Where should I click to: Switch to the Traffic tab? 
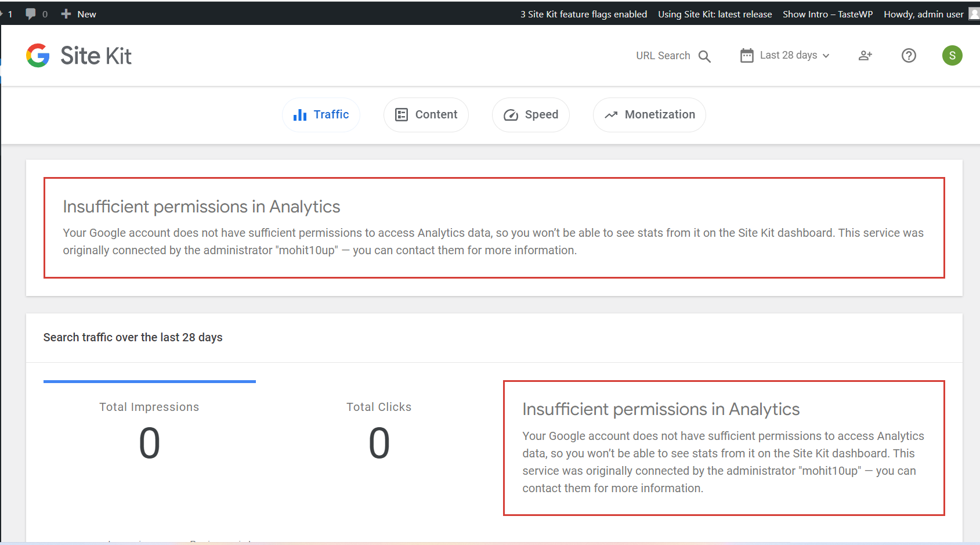(x=321, y=115)
